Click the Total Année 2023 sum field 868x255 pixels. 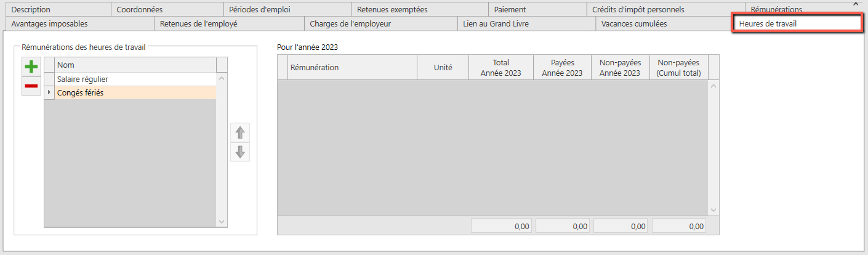pos(502,226)
